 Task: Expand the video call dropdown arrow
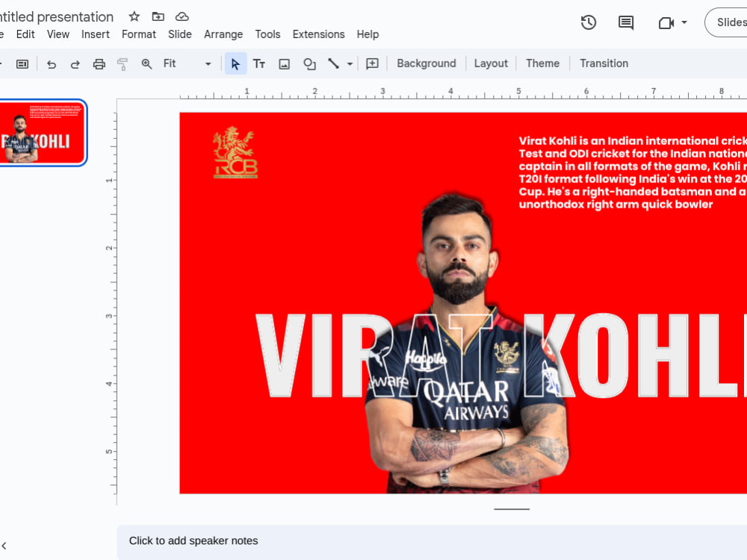tap(684, 22)
